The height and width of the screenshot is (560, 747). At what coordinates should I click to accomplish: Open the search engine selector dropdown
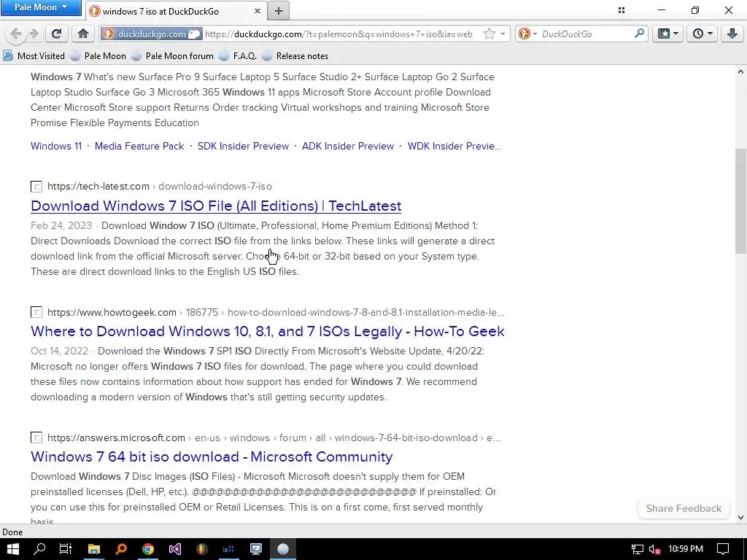(528, 34)
